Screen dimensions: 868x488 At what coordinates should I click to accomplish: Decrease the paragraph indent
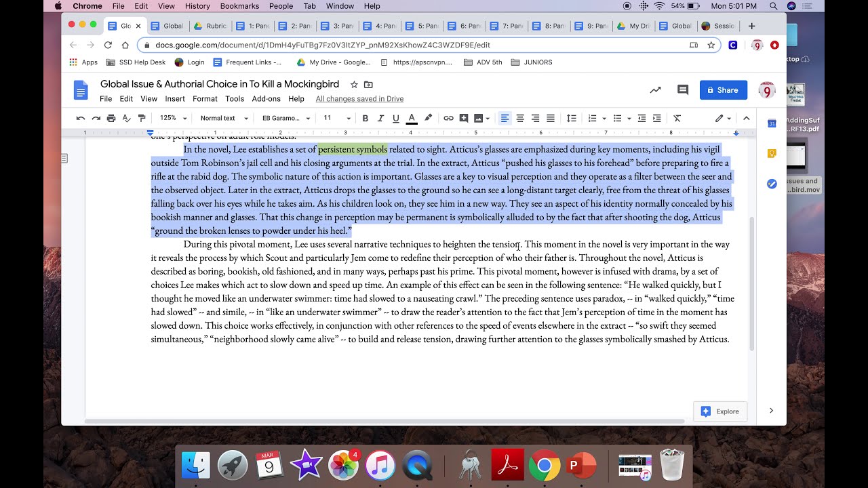pos(642,118)
